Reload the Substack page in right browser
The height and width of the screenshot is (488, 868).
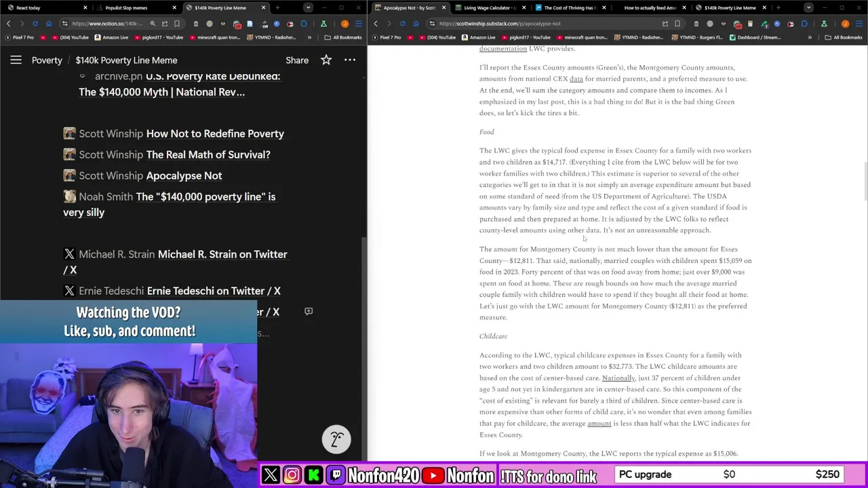(x=403, y=23)
